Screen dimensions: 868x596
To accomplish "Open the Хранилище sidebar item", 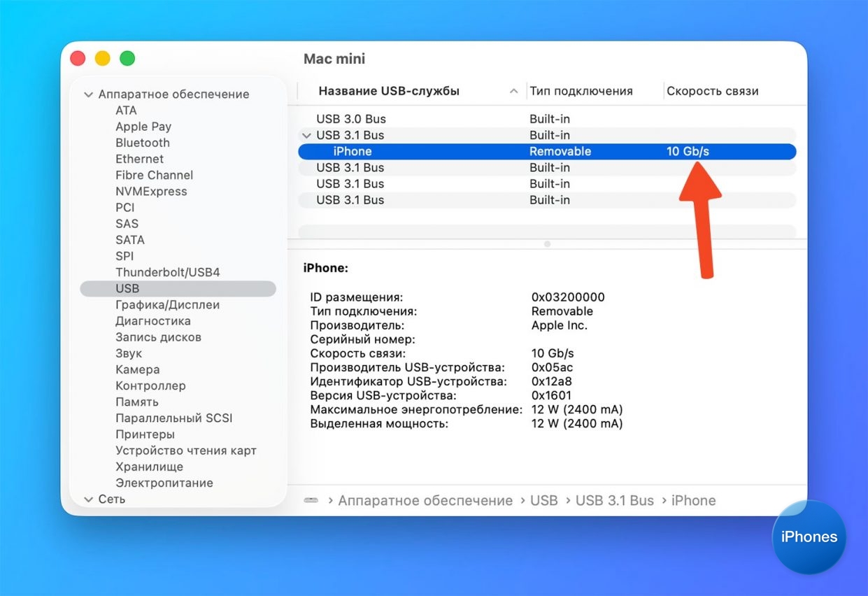I will 149,467.
